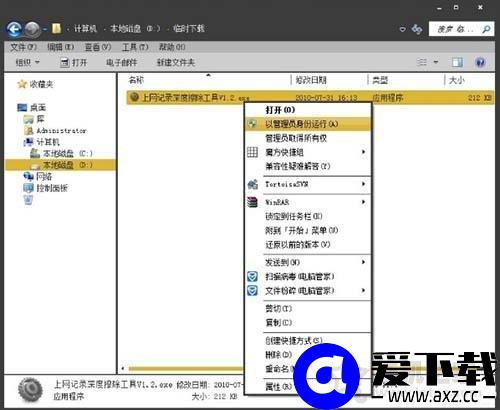The height and width of the screenshot is (410, 500).
Task: Click the 魔方快捷组 grid icon
Action: click(252, 152)
